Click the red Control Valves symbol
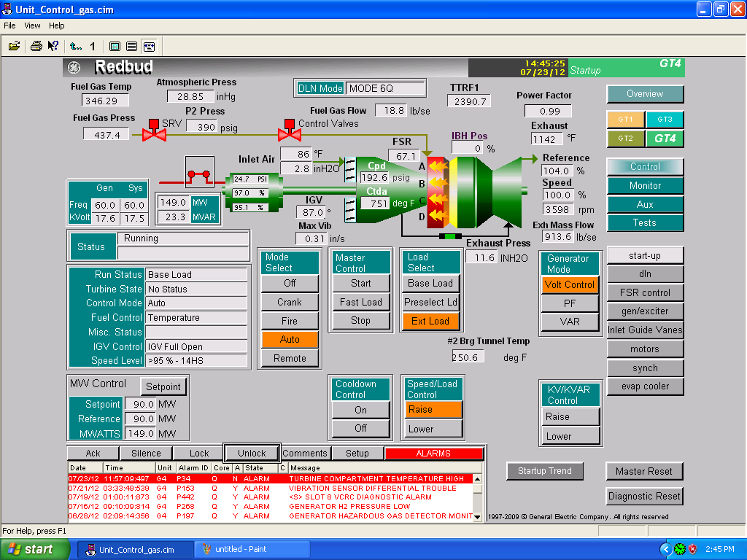 (288, 133)
